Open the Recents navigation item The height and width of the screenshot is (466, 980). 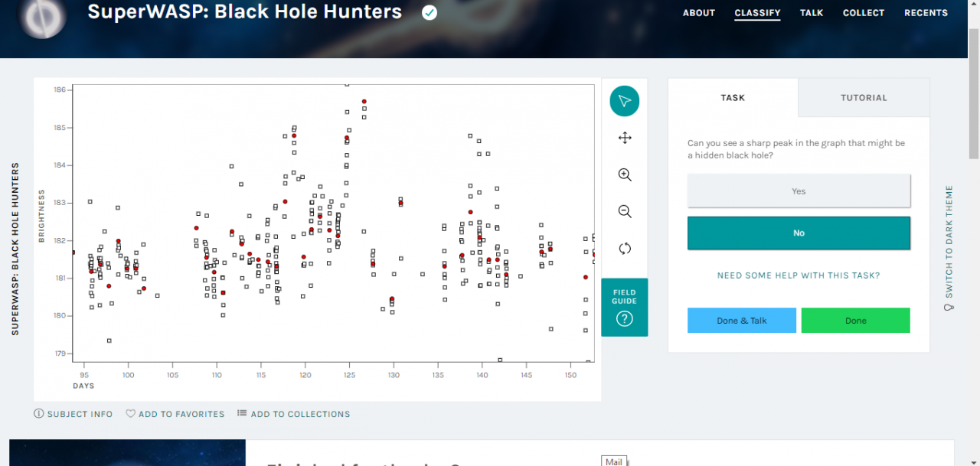(x=926, y=13)
